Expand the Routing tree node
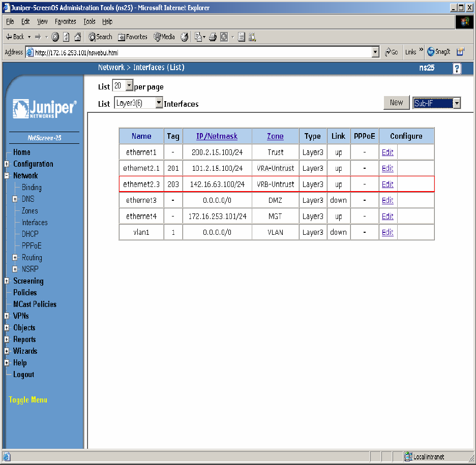The height and width of the screenshot is (465, 476). 15,258
